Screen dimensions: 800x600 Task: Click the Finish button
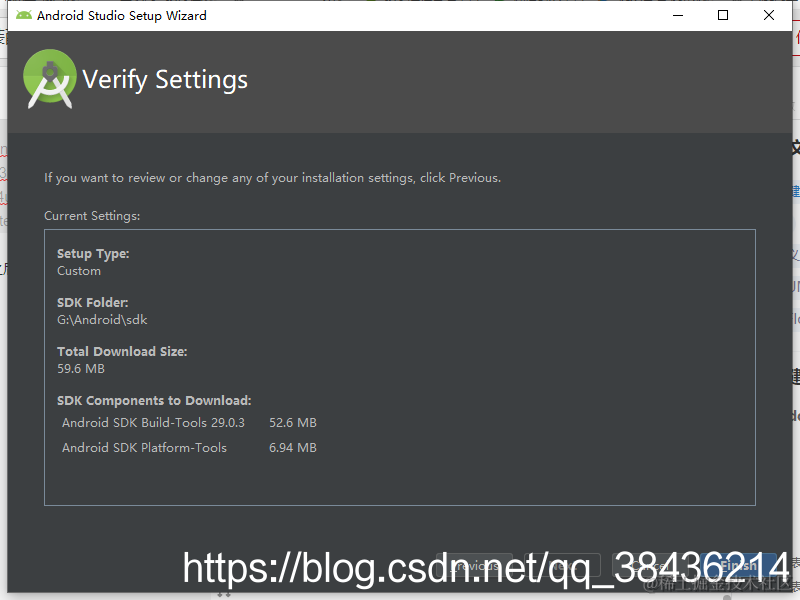(x=738, y=565)
